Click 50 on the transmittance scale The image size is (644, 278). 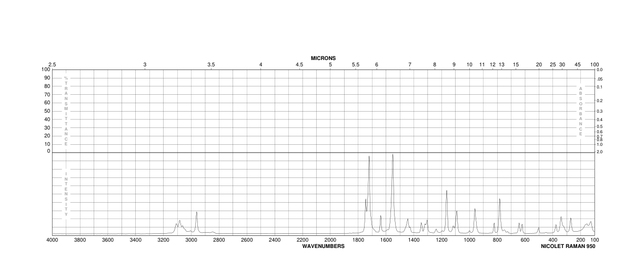[x=47, y=111]
